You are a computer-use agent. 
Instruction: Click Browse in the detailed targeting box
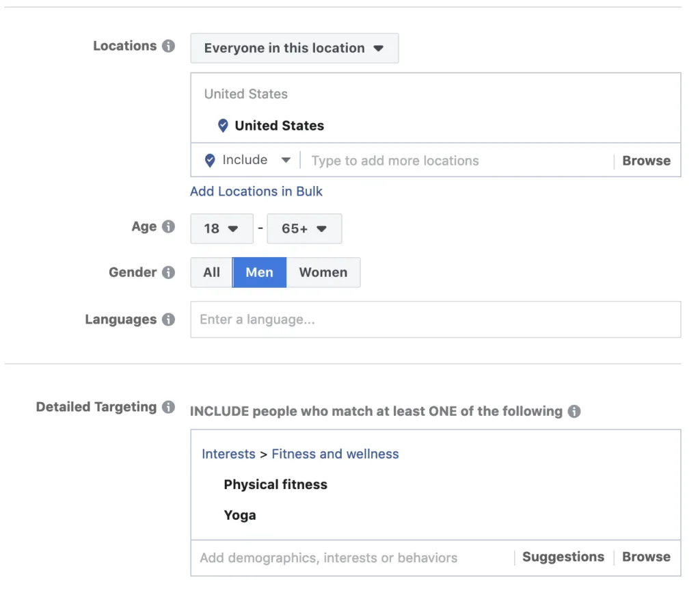(x=647, y=557)
